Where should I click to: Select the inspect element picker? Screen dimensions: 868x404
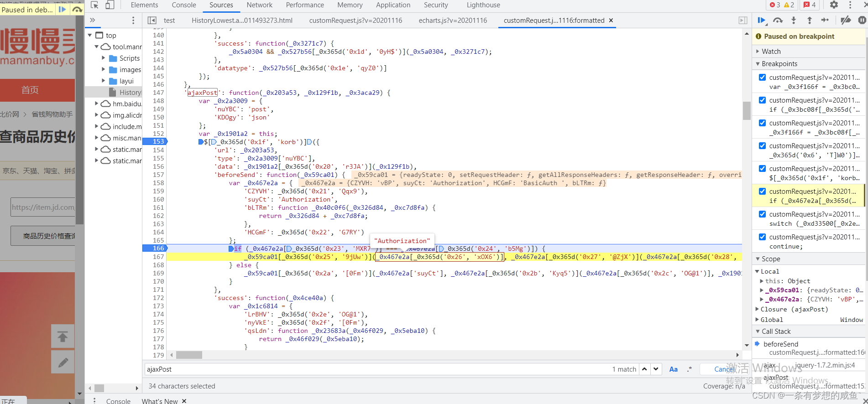pos(94,5)
